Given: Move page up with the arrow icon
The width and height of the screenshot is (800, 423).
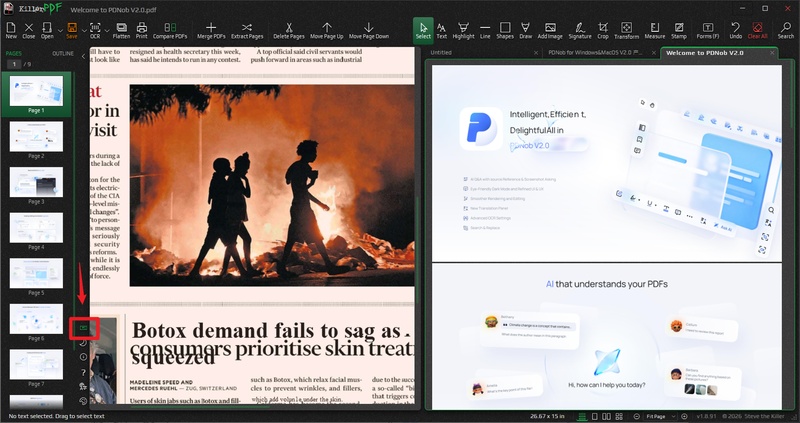Looking at the screenshot, I should (327, 30).
